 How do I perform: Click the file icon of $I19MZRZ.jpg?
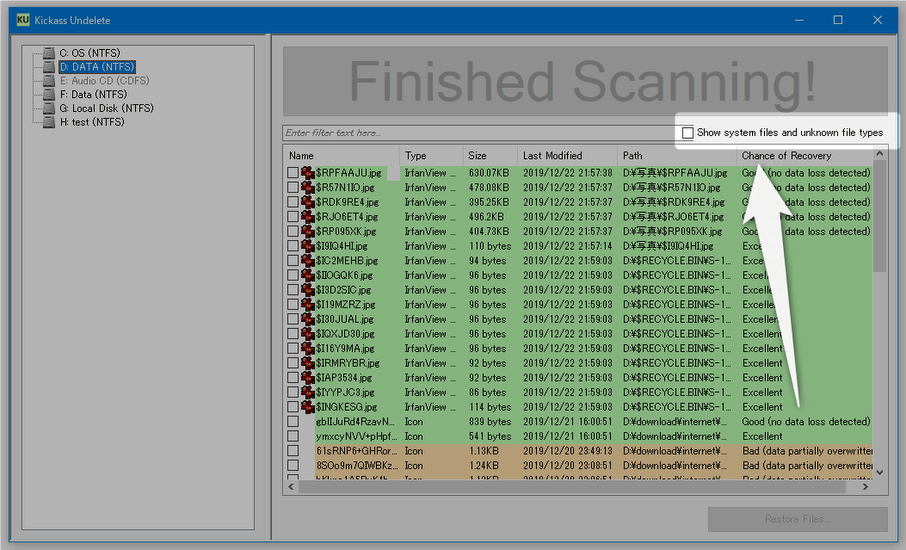click(x=308, y=304)
